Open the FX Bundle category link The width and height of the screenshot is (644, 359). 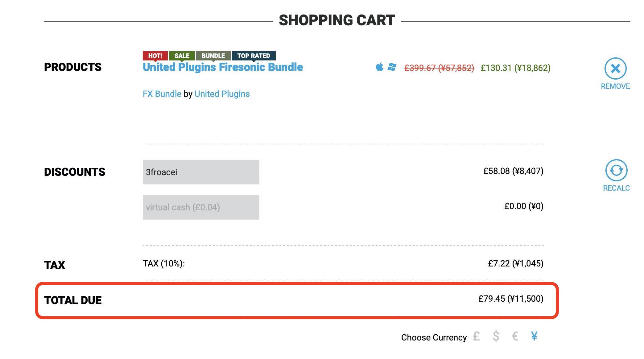[x=162, y=94]
